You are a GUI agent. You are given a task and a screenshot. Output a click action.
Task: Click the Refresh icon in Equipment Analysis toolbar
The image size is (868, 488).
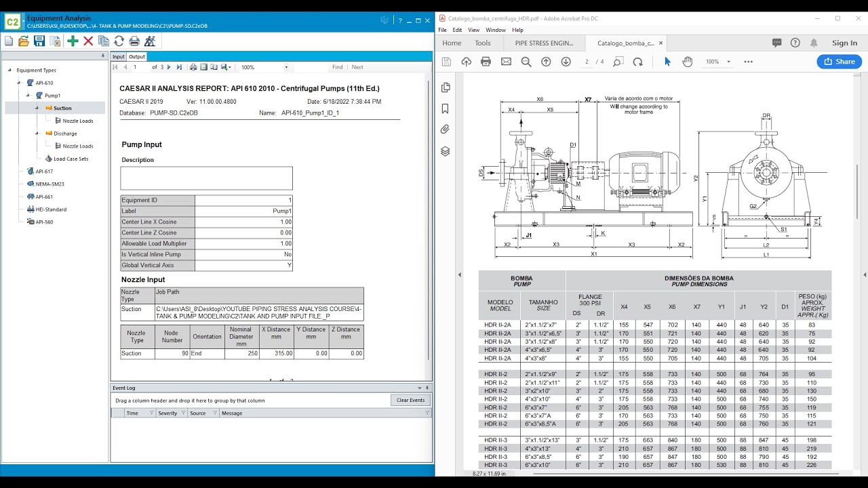(119, 41)
